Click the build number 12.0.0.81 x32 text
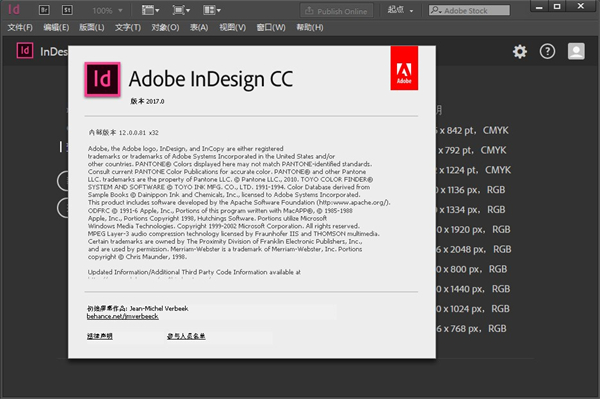 click(x=123, y=133)
